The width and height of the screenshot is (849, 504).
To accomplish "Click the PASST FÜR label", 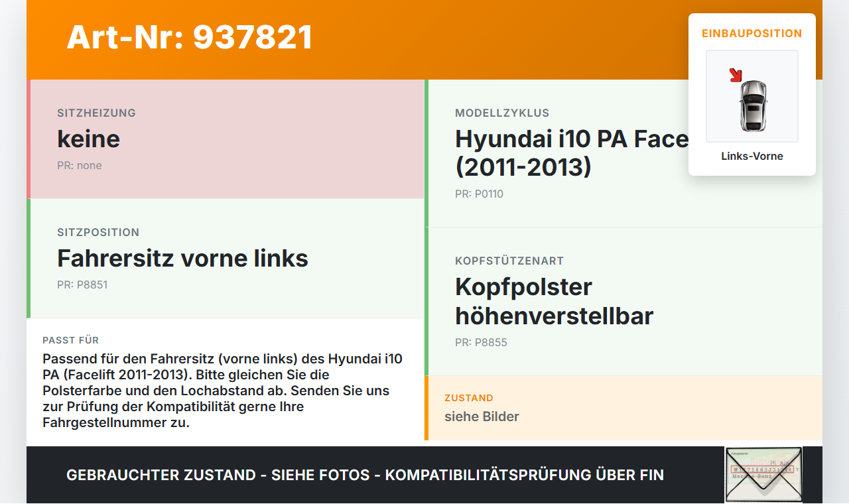I will [70, 340].
